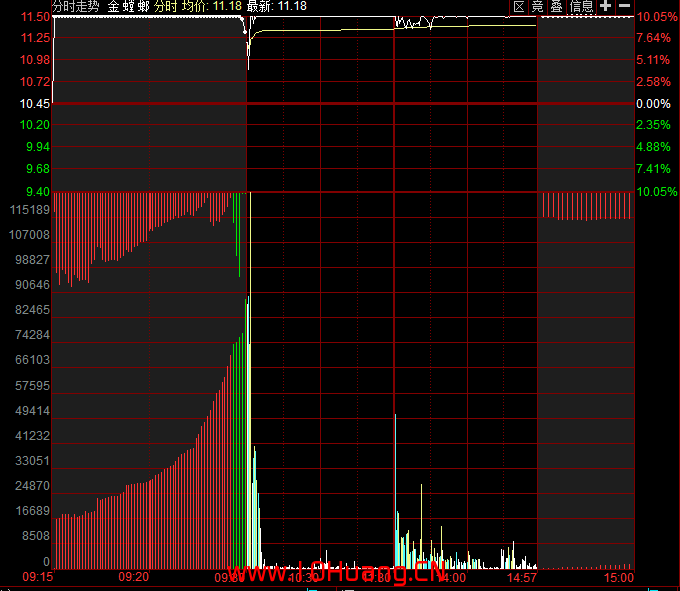Click the 09:20 time axis marker
680x591 pixels.
click(x=133, y=577)
